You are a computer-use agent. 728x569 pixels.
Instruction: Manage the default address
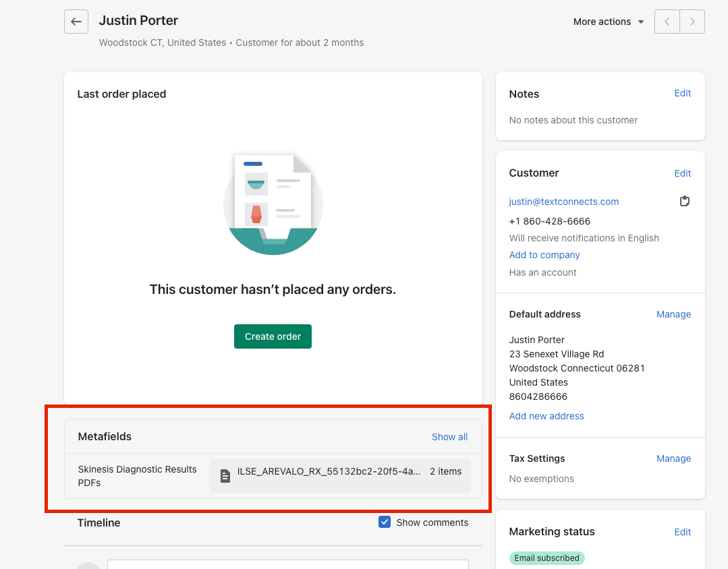673,314
